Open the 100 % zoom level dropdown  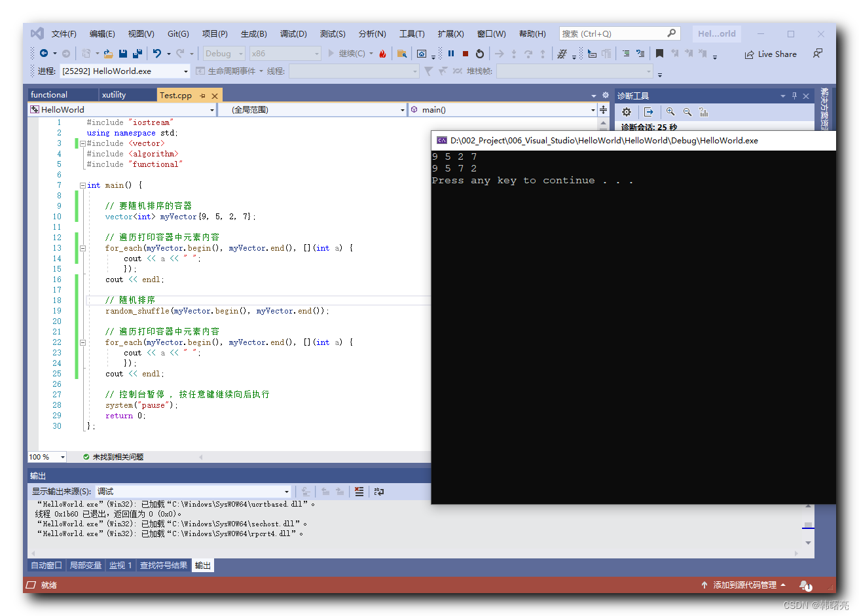coord(63,457)
